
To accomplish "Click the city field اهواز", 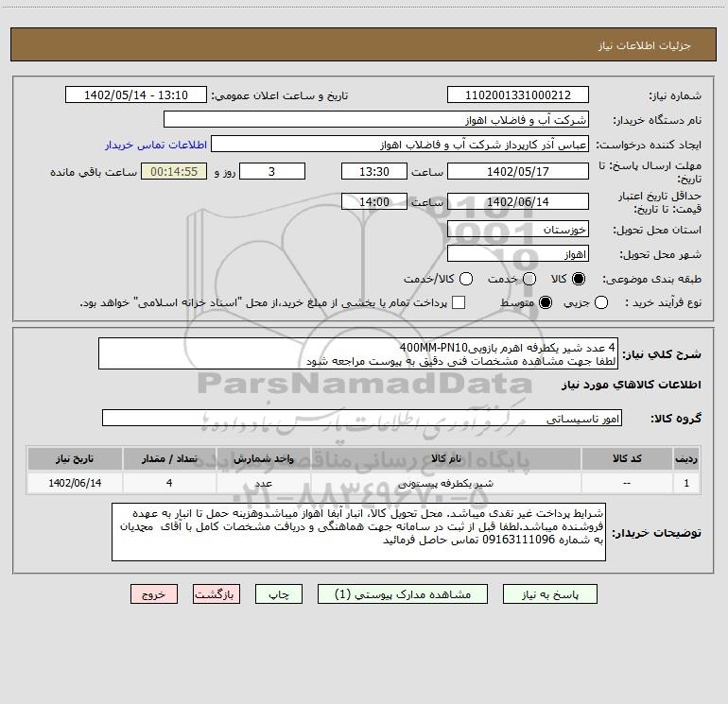I will (518, 254).
